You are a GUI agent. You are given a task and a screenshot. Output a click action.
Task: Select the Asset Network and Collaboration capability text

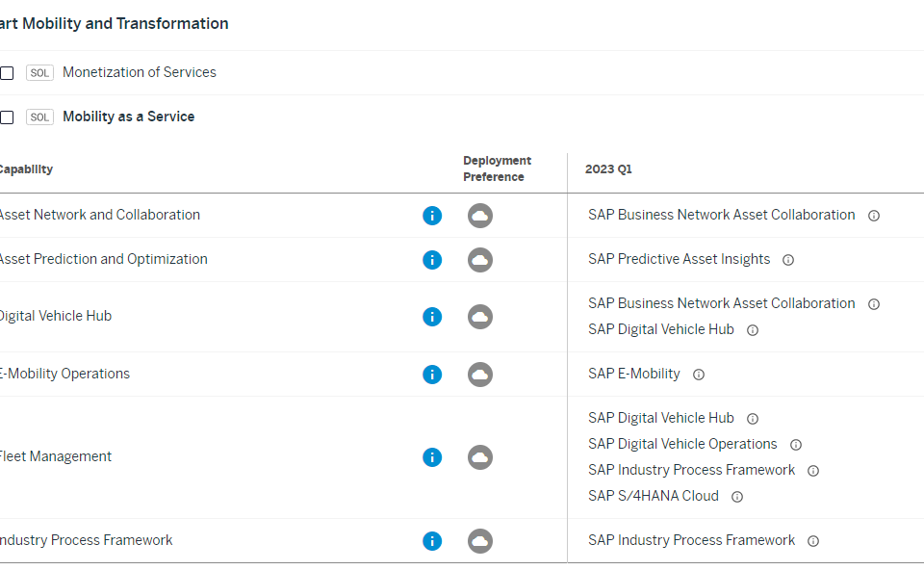pyautogui.click(x=99, y=215)
